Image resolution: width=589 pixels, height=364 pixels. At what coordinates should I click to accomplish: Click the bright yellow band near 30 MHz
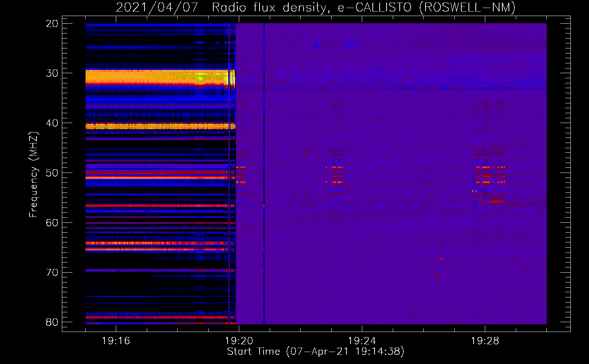(160, 77)
